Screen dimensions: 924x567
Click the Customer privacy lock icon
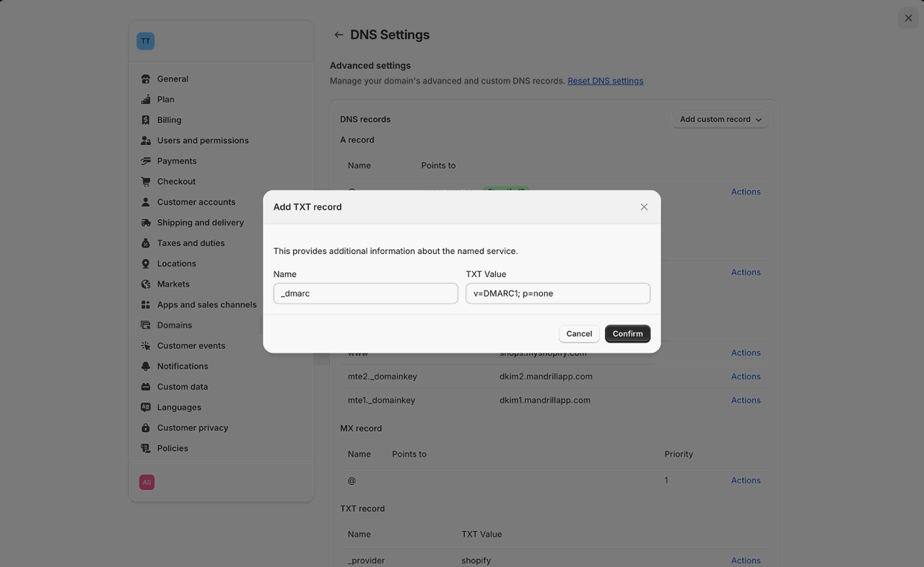(x=146, y=428)
